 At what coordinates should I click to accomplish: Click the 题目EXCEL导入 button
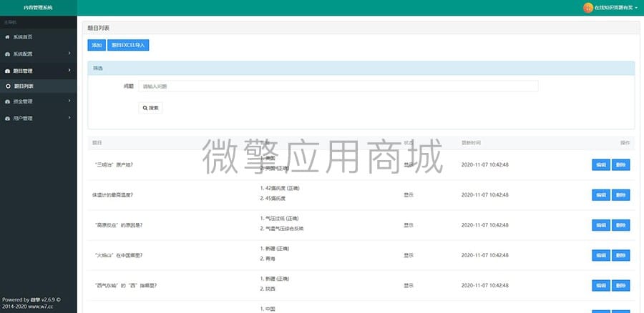pos(128,45)
